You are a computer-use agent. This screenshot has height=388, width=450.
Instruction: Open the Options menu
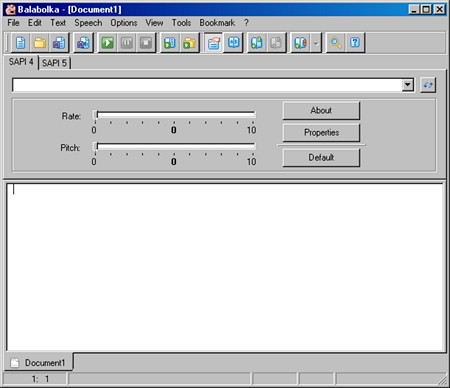point(124,23)
